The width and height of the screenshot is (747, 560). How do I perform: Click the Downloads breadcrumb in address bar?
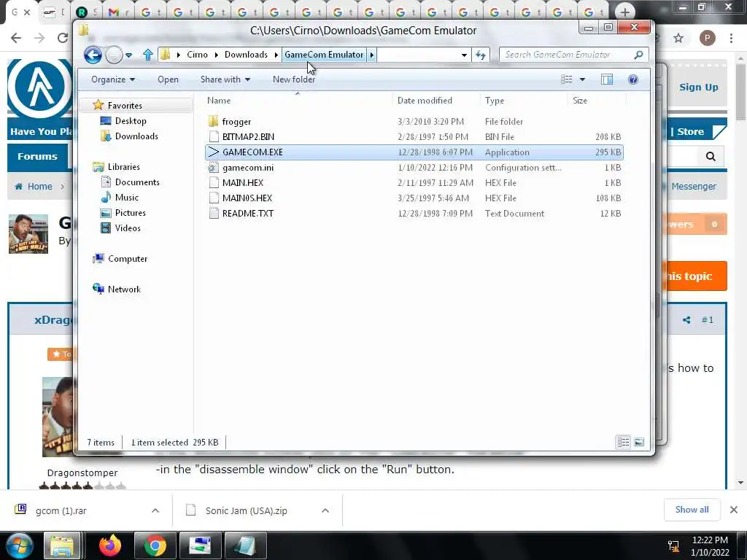[x=246, y=55]
